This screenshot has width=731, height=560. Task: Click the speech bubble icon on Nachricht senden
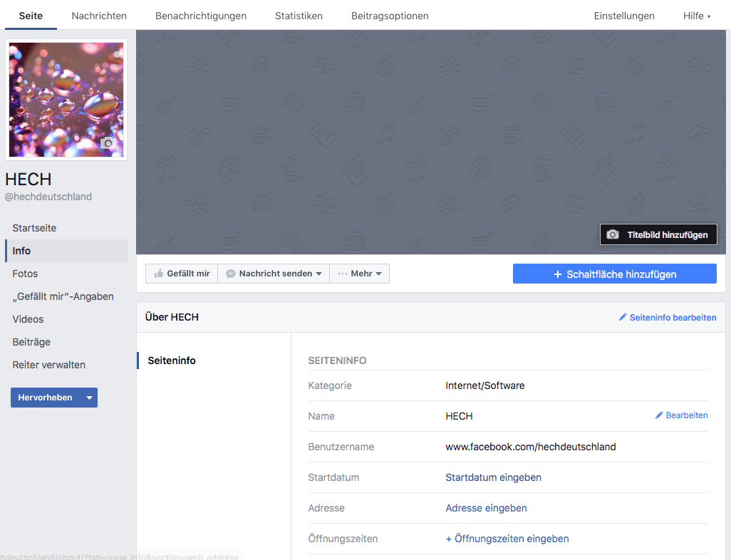coord(229,273)
